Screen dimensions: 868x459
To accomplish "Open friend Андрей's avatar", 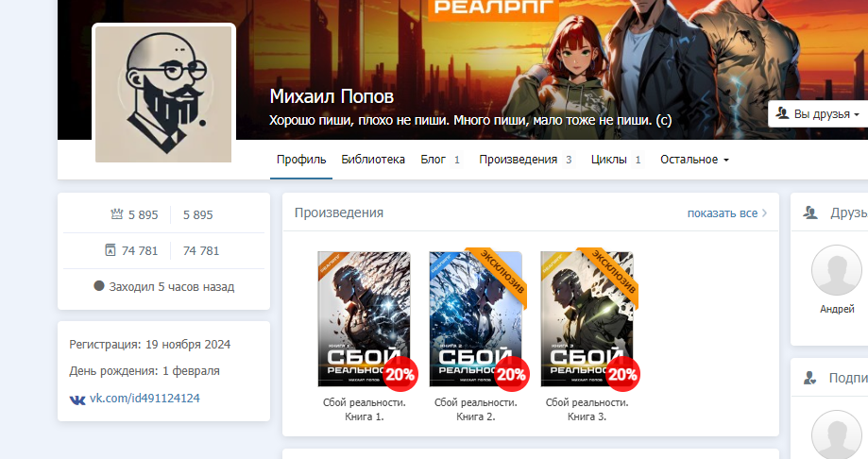I will click(x=837, y=270).
